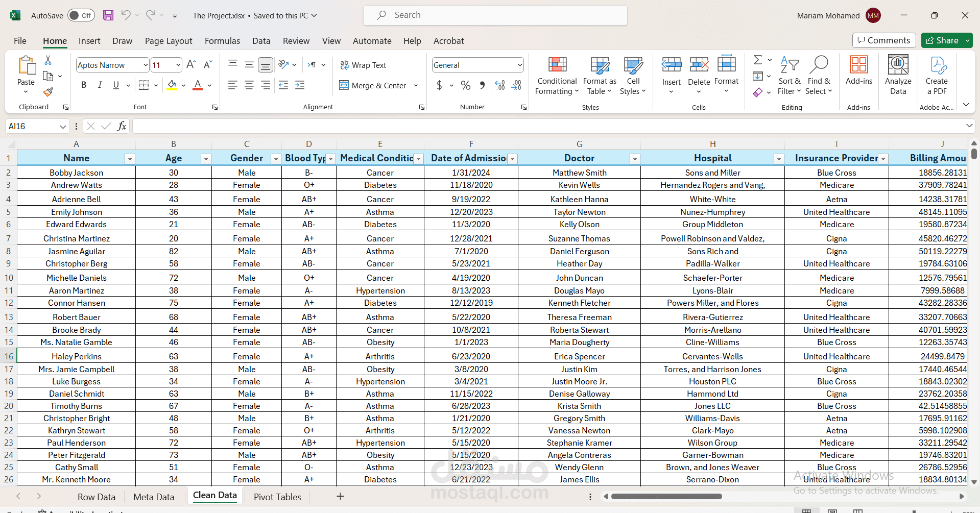The height and width of the screenshot is (513, 980).
Task: Expand the Name Box dropdown arrow
Action: click(x=63, y=126)
